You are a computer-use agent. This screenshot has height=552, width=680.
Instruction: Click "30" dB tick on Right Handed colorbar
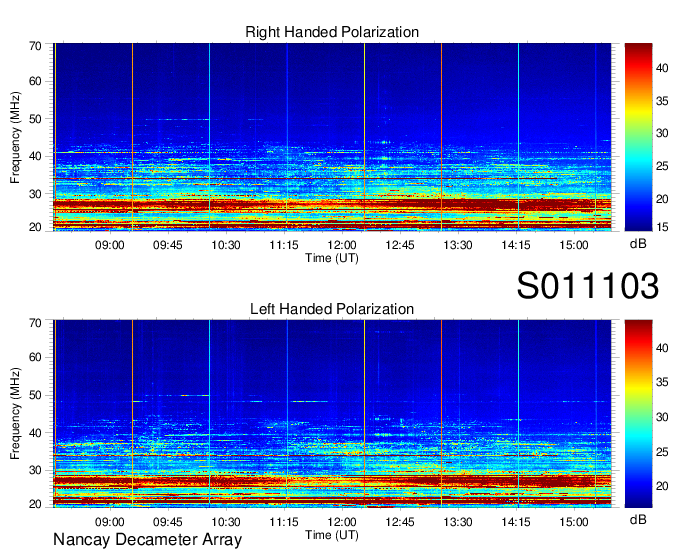coord(662,133)
